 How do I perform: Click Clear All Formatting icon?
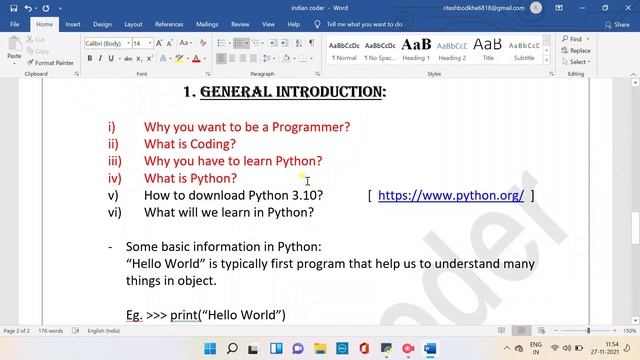pos(203,43)
